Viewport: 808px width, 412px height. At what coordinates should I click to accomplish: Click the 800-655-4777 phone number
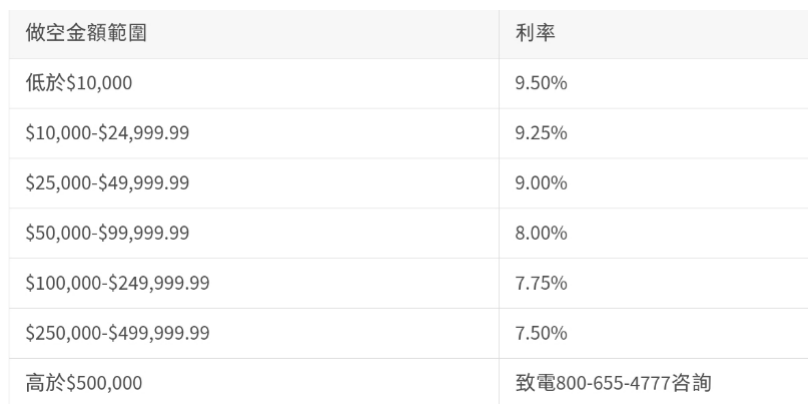click(605, 383)
